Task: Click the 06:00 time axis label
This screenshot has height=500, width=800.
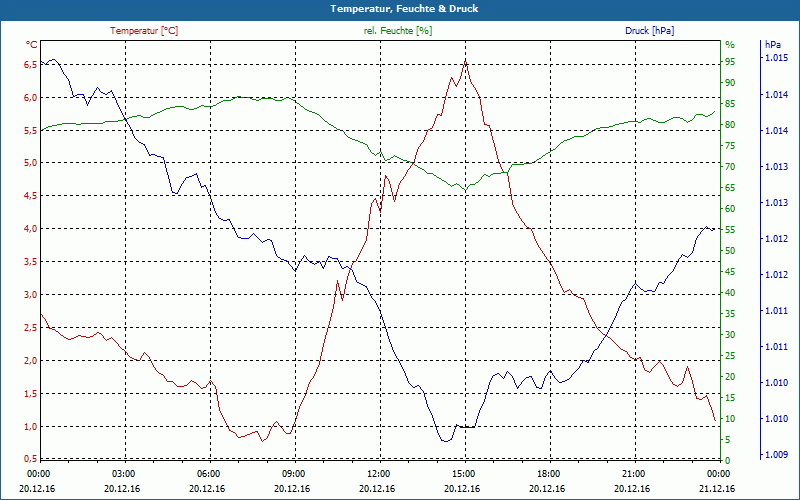Action: point(208,473)
